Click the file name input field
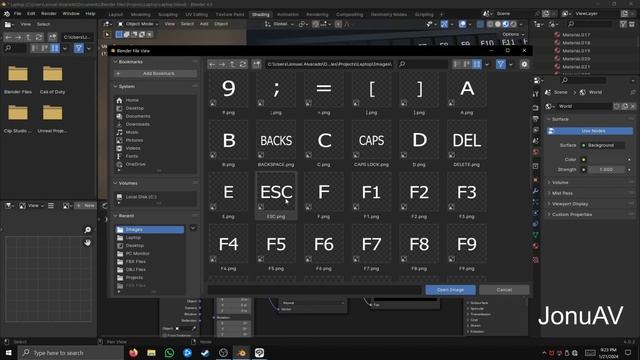640x360 pixels. point(314,290)
